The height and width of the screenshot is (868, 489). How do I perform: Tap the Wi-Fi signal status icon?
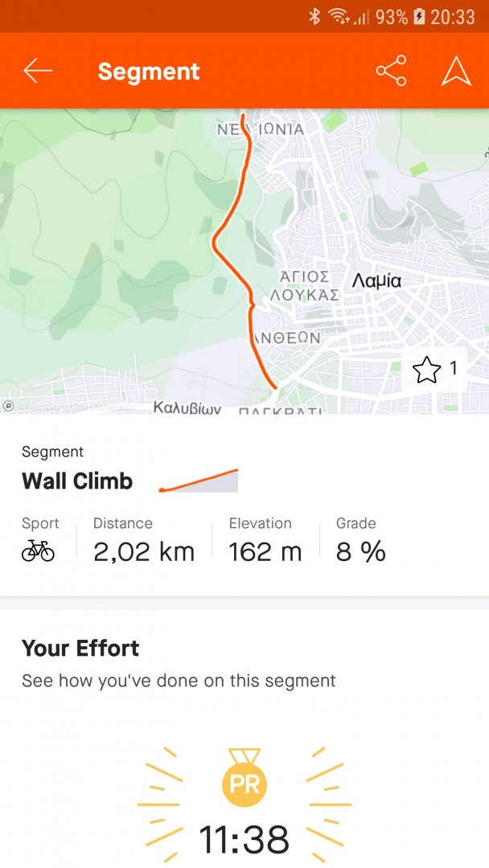point(340,16)
